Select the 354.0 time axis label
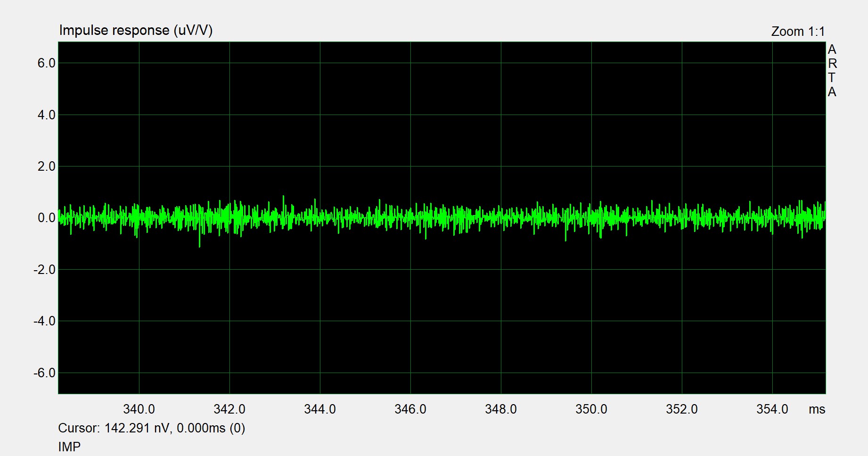 tap(772, 409)
